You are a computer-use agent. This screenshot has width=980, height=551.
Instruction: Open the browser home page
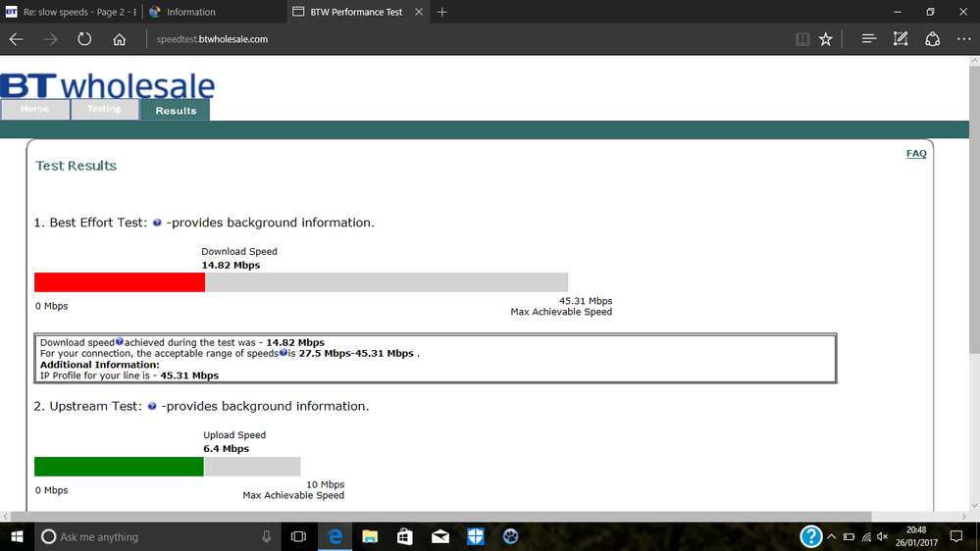pyautogui.click(x=120, y=39)
